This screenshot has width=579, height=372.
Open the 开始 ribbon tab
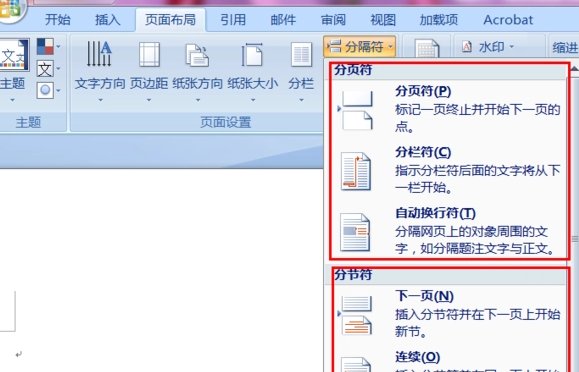pyautogui.click(x=58, y=20)
